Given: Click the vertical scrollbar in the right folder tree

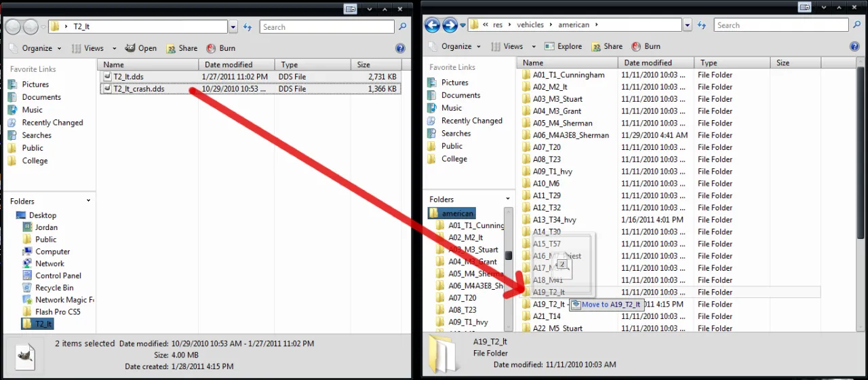Looking at the screenshot, I should click(508, 271).
